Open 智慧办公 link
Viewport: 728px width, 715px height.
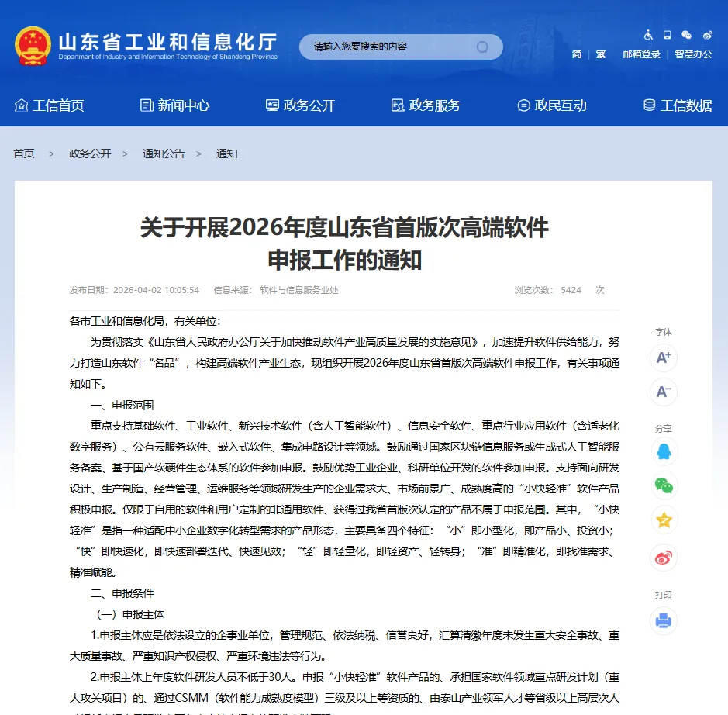pyautogui.click(x=693, y=54)
